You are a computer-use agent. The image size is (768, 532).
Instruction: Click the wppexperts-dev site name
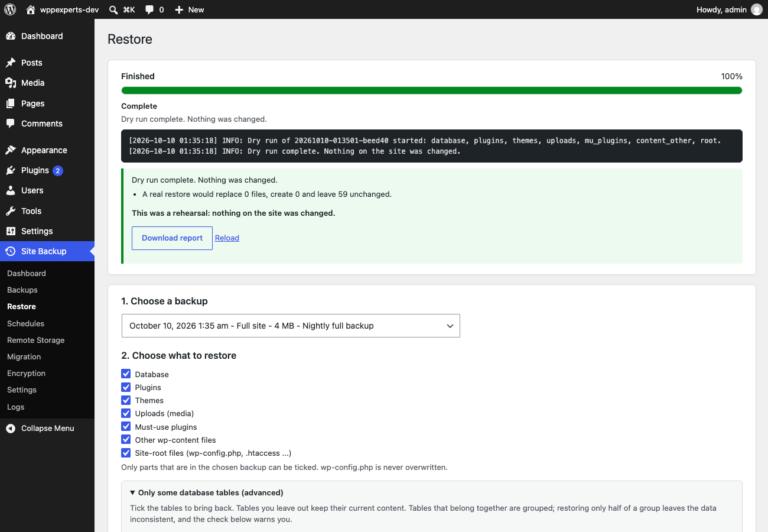click(x=69, y=10)
